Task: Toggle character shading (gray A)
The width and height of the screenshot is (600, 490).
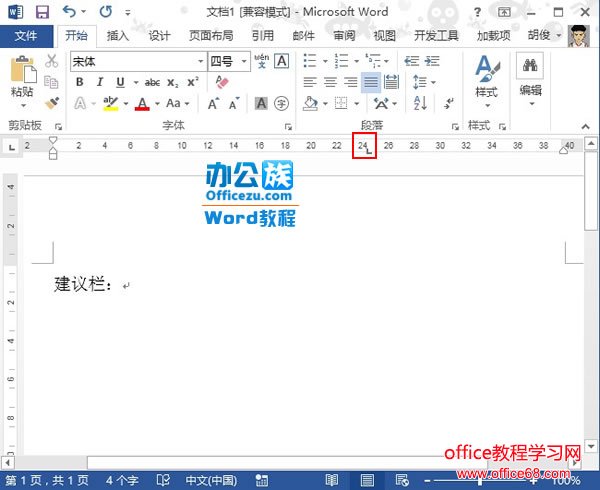Action: (261, 103)
